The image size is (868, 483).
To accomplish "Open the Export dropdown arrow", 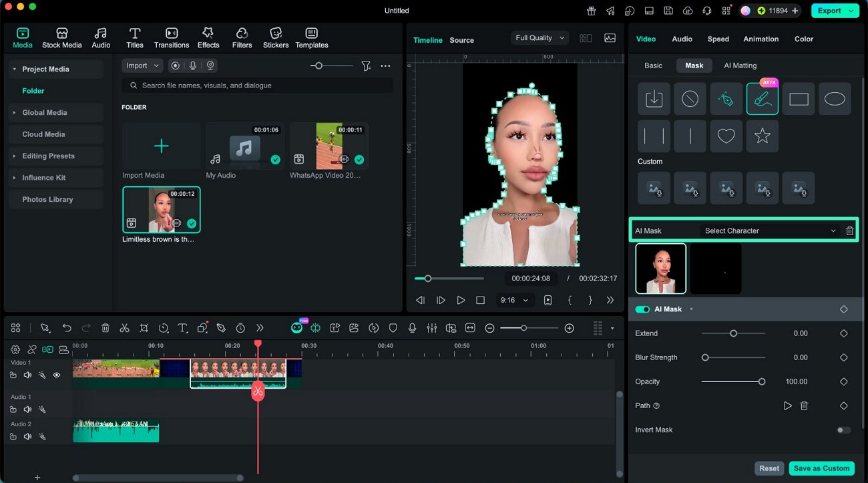I will tap(851, 11).
